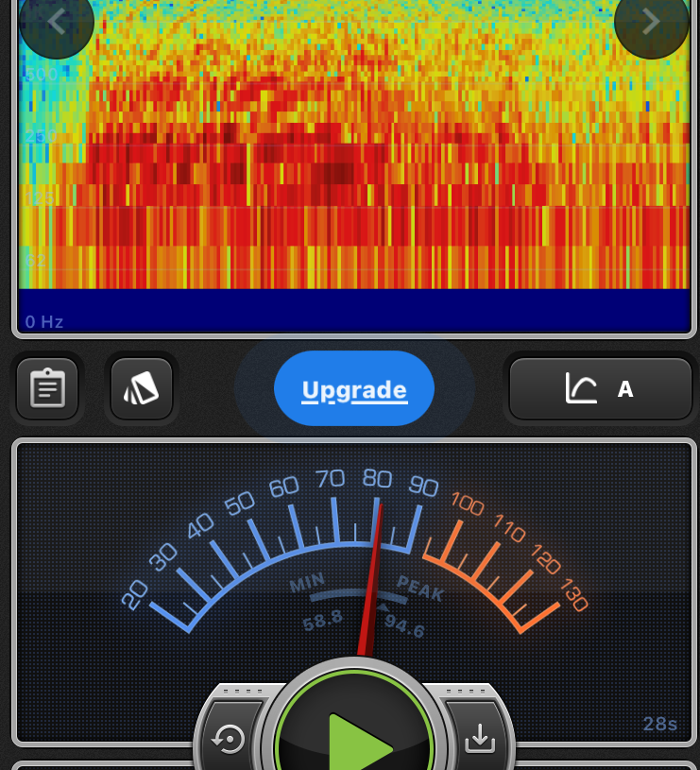Click the download save icon
This screenshot has width=700, height=770.
point(480,739)
